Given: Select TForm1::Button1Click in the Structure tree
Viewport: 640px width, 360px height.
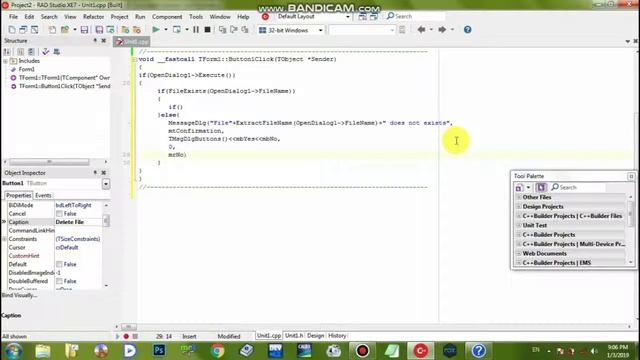Looking at the screenshot, I should point(64,86).
